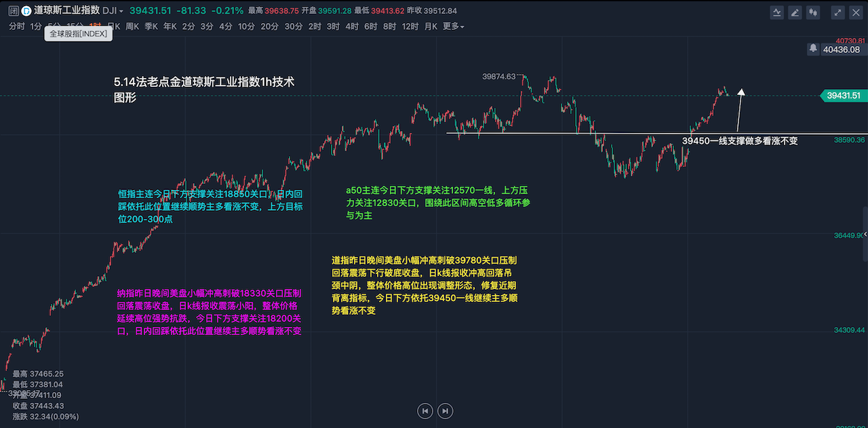The width and height of the screenshot is (868, 428).
Task: Click the blue Dow Jones index logo
Action: [26, 11]
